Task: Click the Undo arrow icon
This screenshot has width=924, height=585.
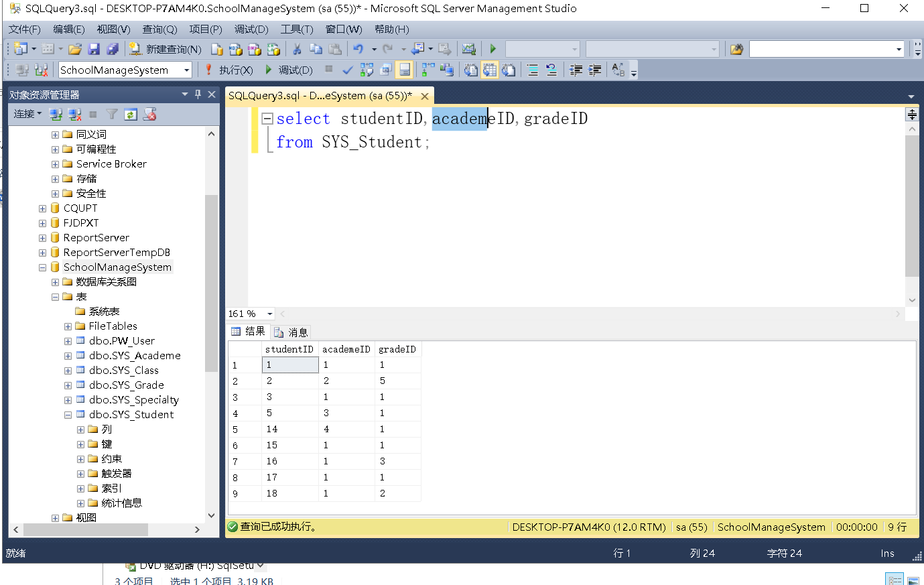Action: click(x=358, y=49)
